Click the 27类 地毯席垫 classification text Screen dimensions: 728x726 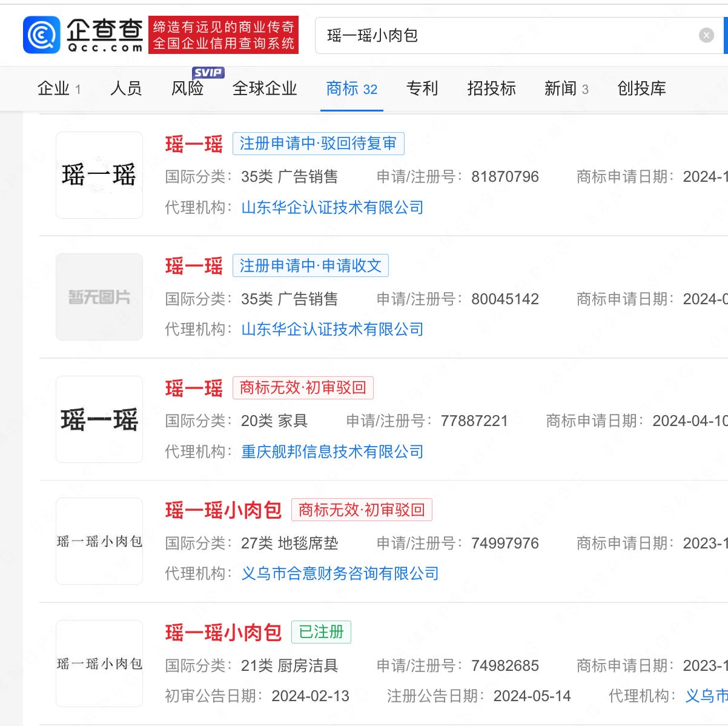(x=290, y=544)
